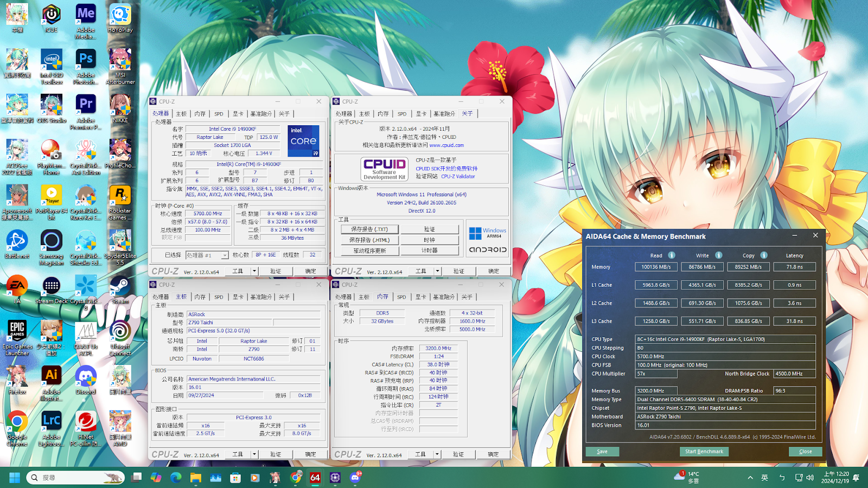Open weather widget showing 14°C

[687, 478]
